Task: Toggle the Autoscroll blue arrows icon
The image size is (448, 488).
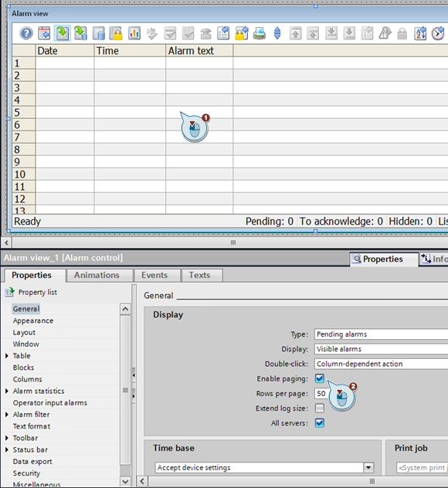Action: 277,33
